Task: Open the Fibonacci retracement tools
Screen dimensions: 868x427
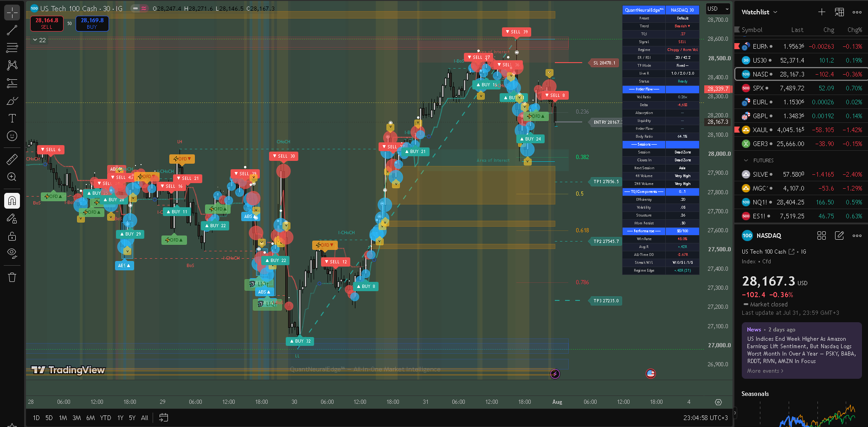Action: (12, 48)
